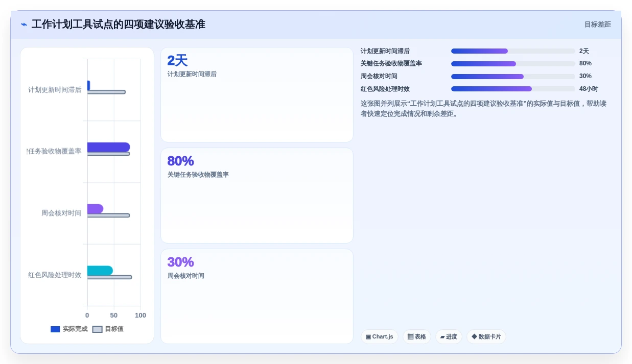Click the cyan 红色风险处理时效 actual bar

100,271
